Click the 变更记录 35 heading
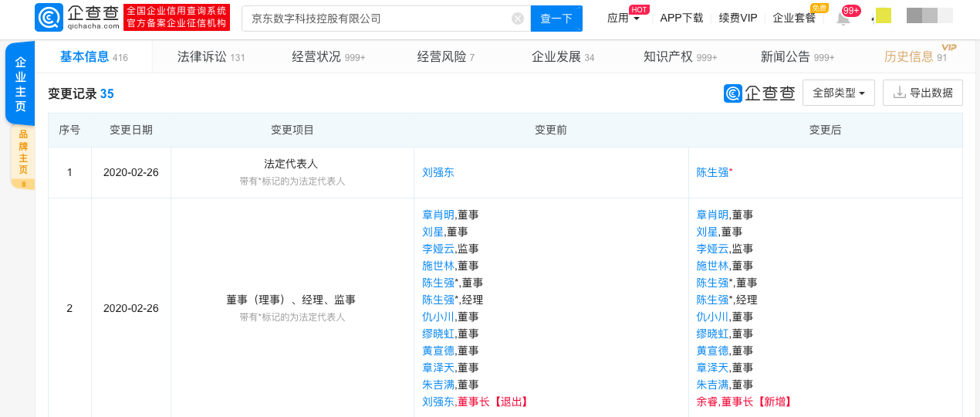 [x=81, y=93]
